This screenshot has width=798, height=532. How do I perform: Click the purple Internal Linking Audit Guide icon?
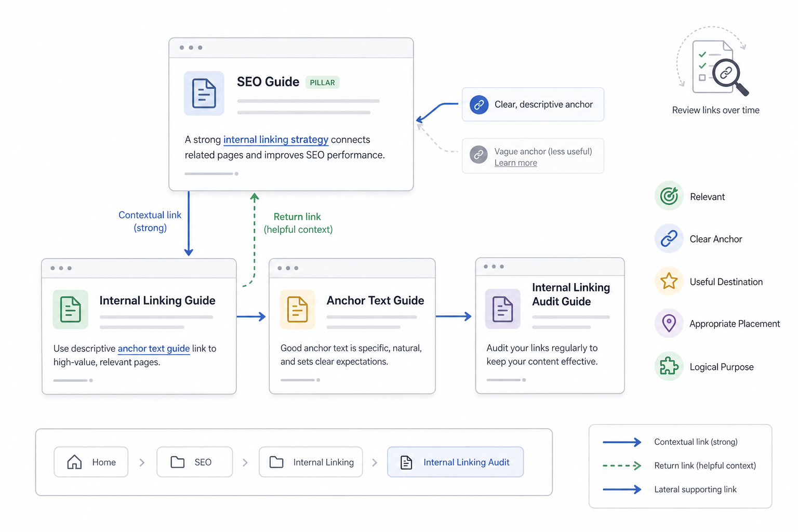coord(502,309)
